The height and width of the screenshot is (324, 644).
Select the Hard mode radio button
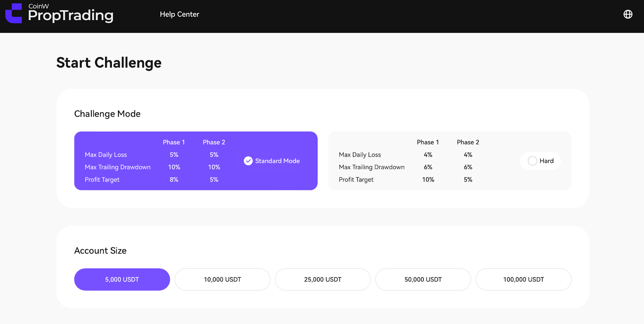(x=533, y=161)
